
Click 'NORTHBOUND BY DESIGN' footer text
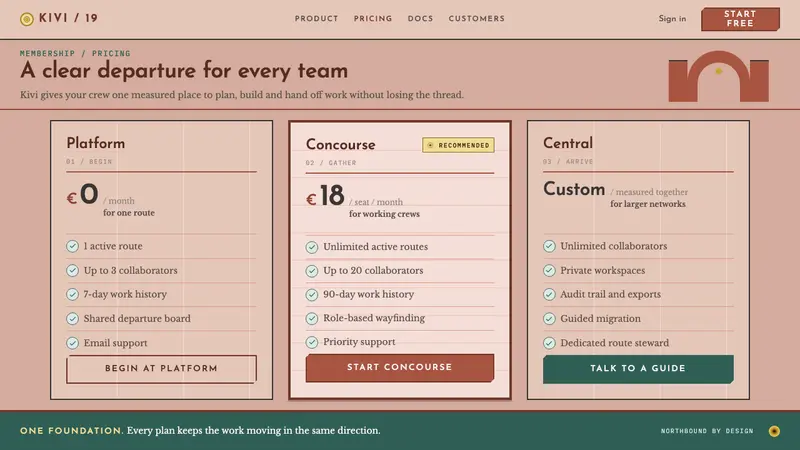coord(707,431)
